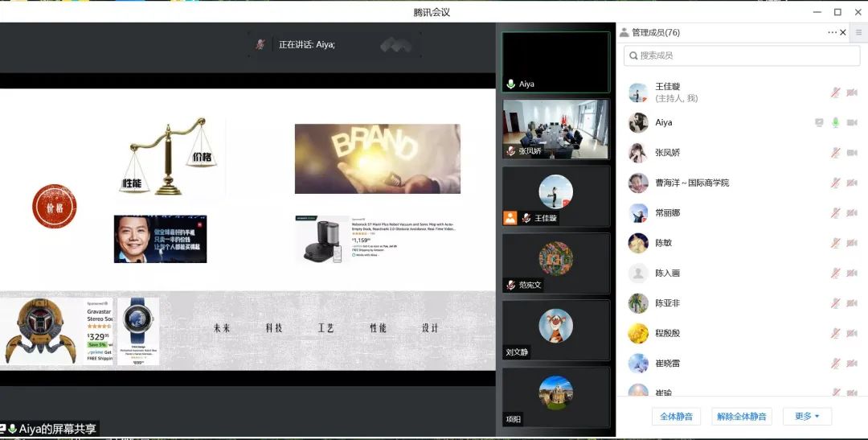Toggle 曹海洋~国际商学院 camera icon

(x=851, y=183)
